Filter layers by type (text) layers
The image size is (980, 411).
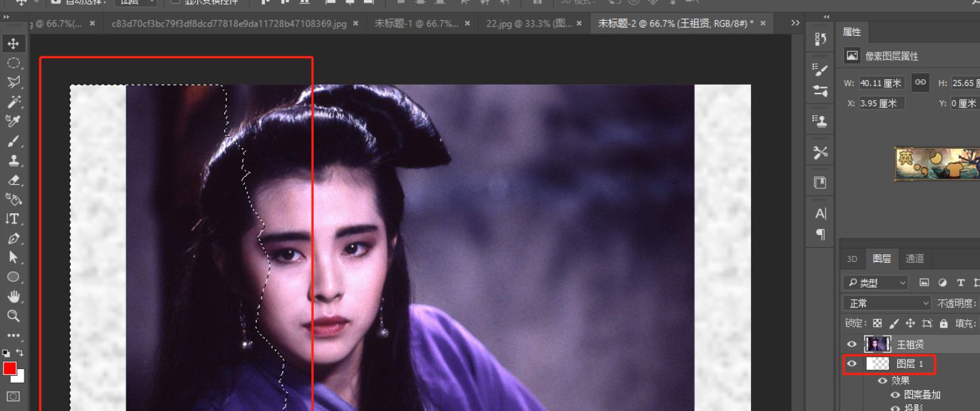click(x=960, y=282)
